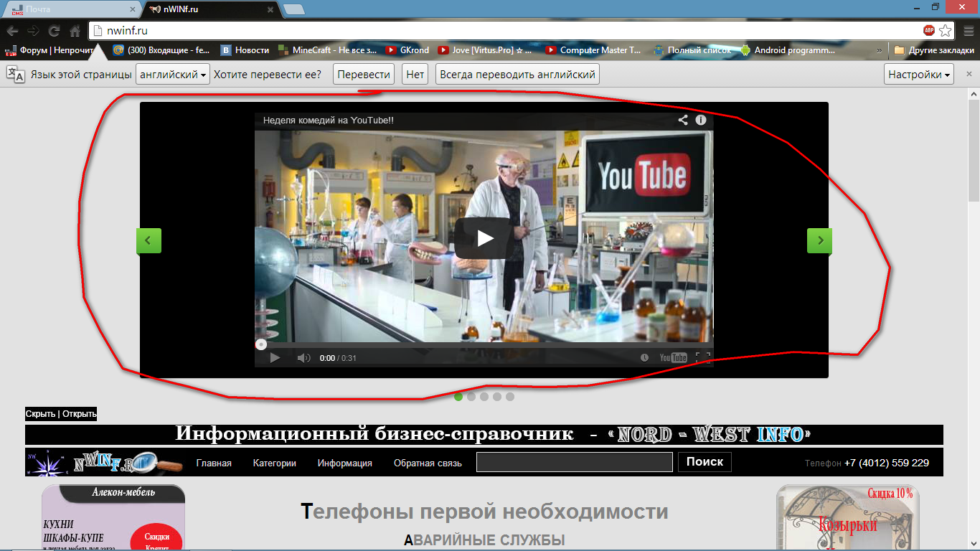Open the Форум bookmark
980x551 pixels.
pyautogui.click(x=50, y=50)
